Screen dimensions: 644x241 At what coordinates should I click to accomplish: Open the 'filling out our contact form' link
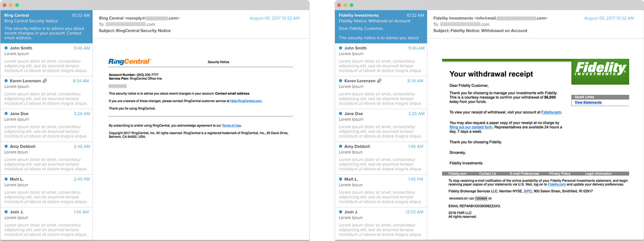click(471, 127)
